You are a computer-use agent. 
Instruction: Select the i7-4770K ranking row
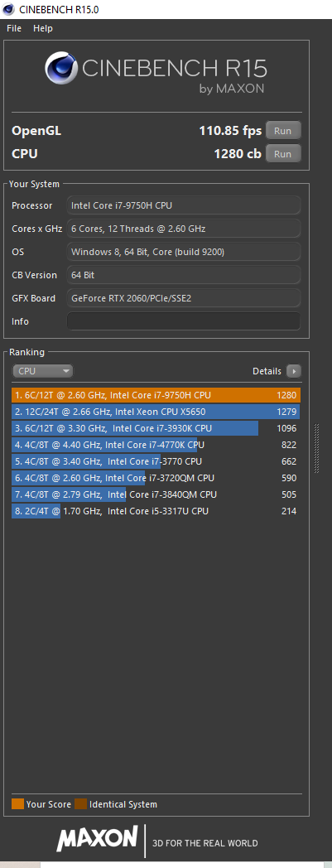(x=156, y=445)
